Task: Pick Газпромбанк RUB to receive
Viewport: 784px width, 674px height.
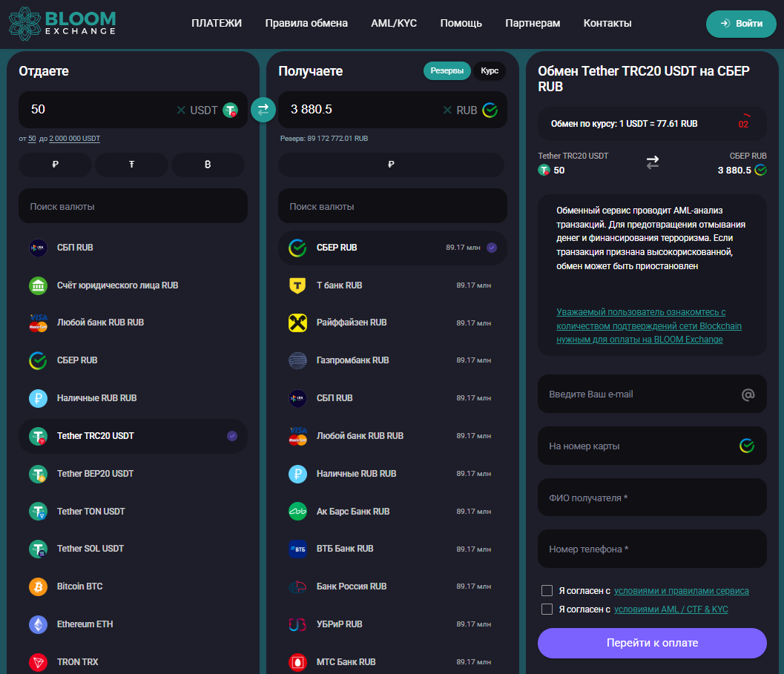Action: 392,360
